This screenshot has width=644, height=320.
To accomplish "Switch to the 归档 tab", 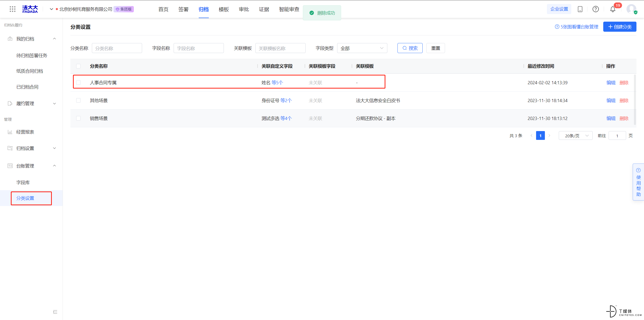I will tap(204, 9).
